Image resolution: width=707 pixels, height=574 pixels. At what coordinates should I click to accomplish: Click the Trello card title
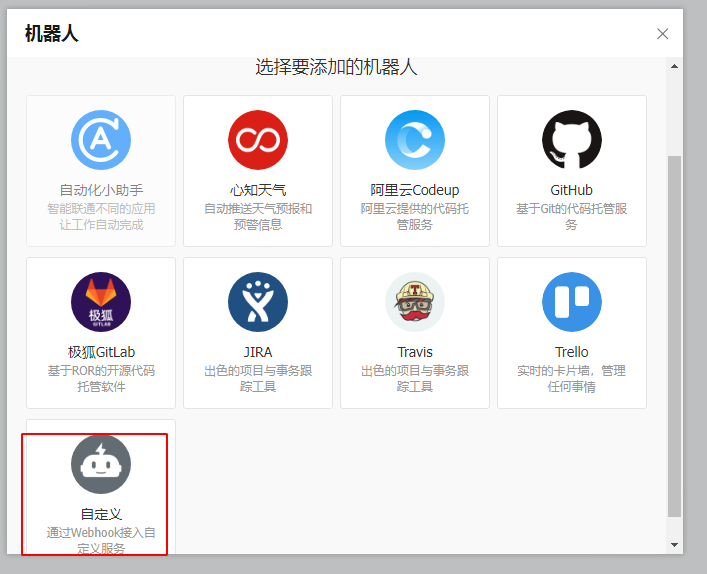tap(572, 352)
